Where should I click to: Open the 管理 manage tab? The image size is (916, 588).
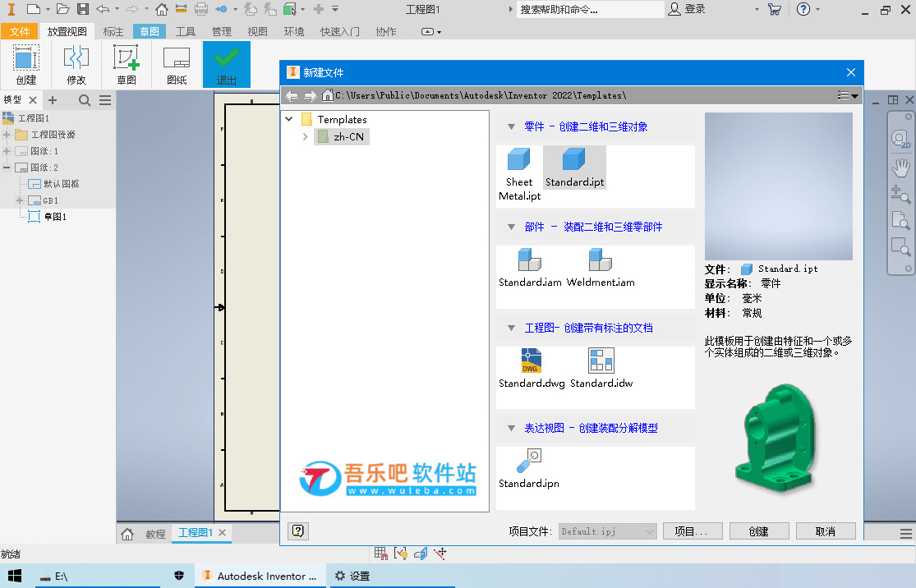tap(222, 31)
